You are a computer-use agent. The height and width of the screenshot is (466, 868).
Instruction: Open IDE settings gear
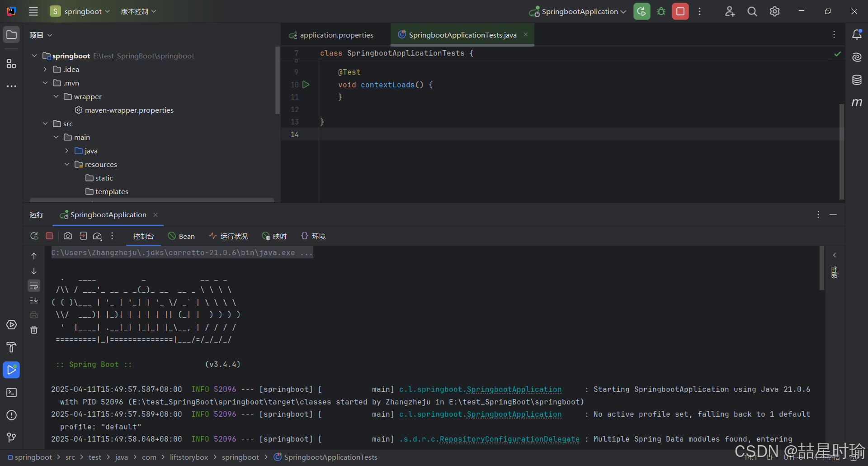(x=774, y=11)
